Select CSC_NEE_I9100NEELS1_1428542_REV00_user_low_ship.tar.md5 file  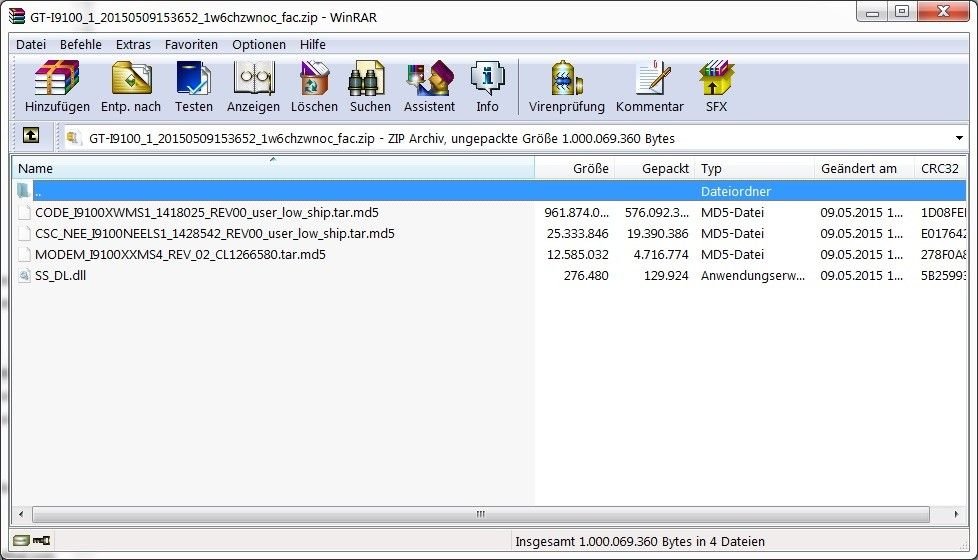pyautogui.click(x=215, y=234)
